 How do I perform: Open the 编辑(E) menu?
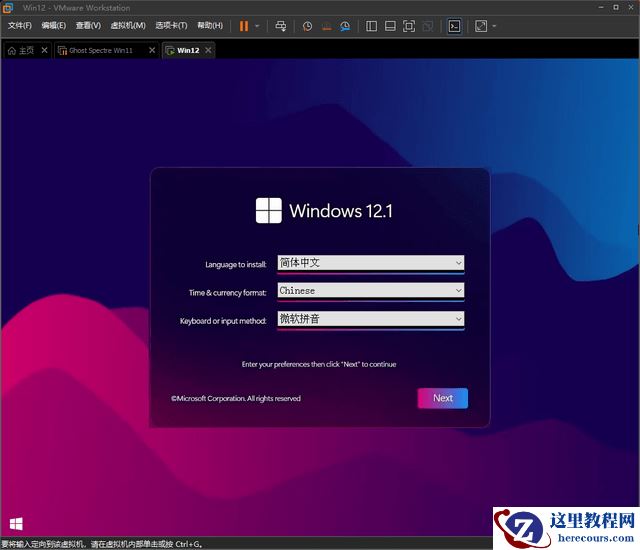[53, 25]
